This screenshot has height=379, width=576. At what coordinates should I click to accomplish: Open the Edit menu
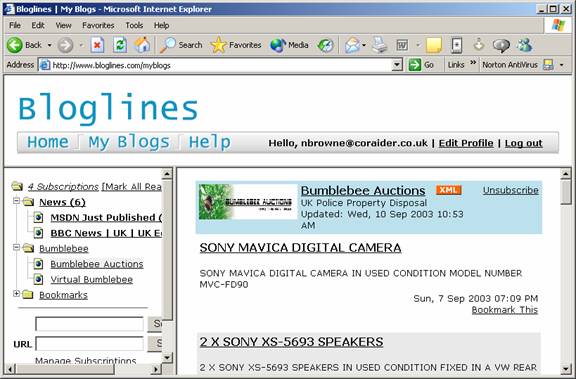point(38,25)
